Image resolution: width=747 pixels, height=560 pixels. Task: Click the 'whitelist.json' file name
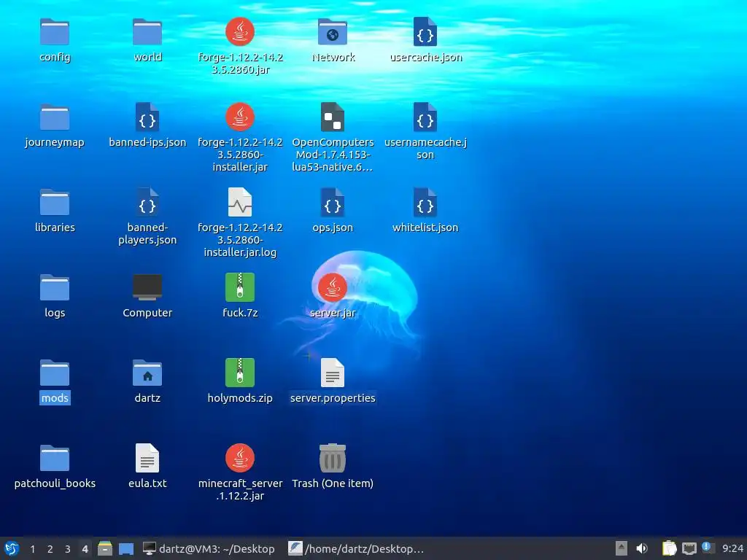425,227
